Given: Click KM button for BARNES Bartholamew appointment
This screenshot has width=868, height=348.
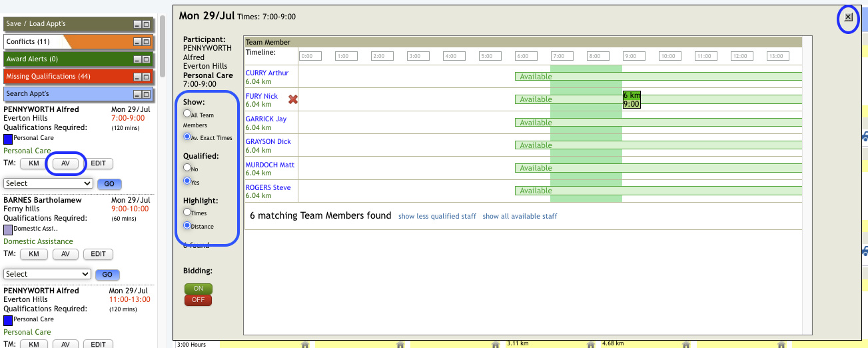Looking at the screenshot, I should (x=33, y=254).
